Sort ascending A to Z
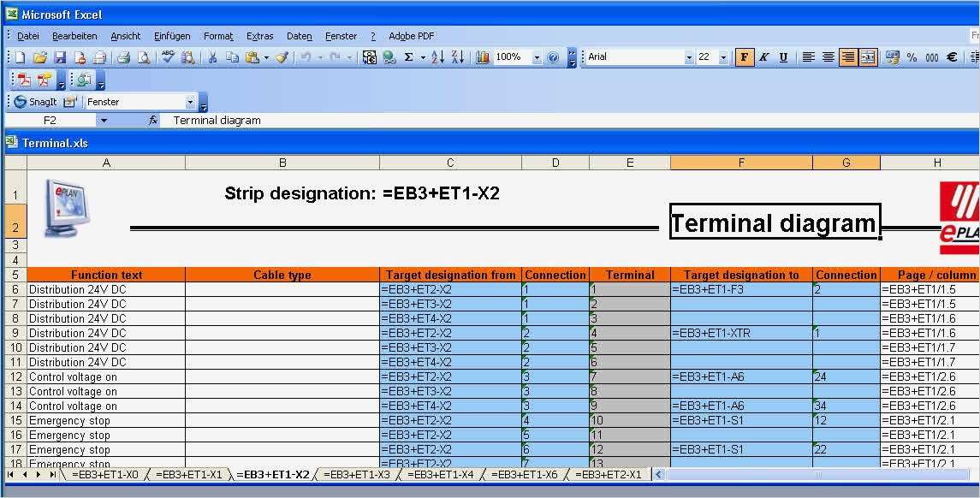The height and width of the screenshot is (498, 980). pos(438,57)
